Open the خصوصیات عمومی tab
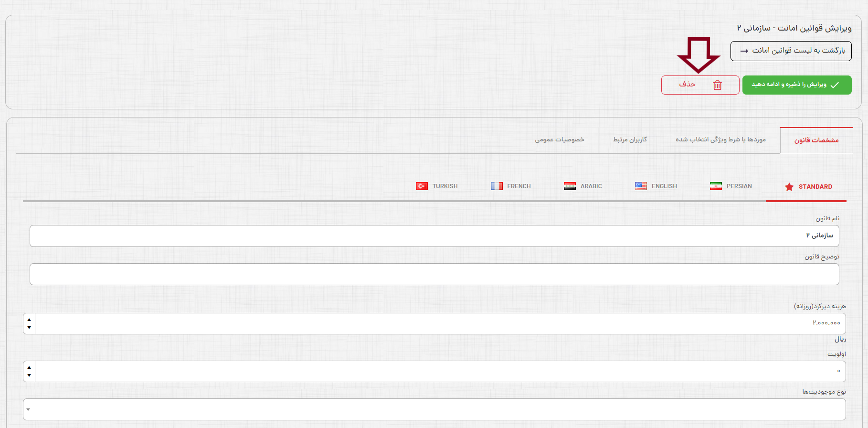 (x=559, y=139)
